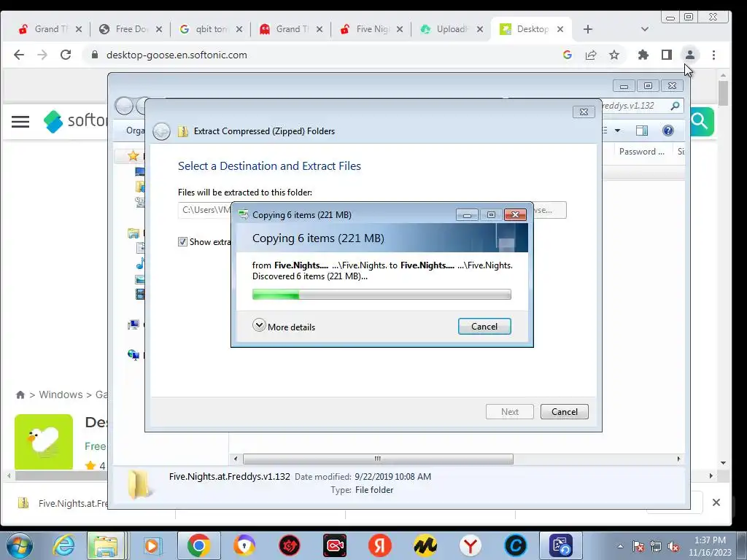Click Windows Explorer taskbar icon

[105, 545]
